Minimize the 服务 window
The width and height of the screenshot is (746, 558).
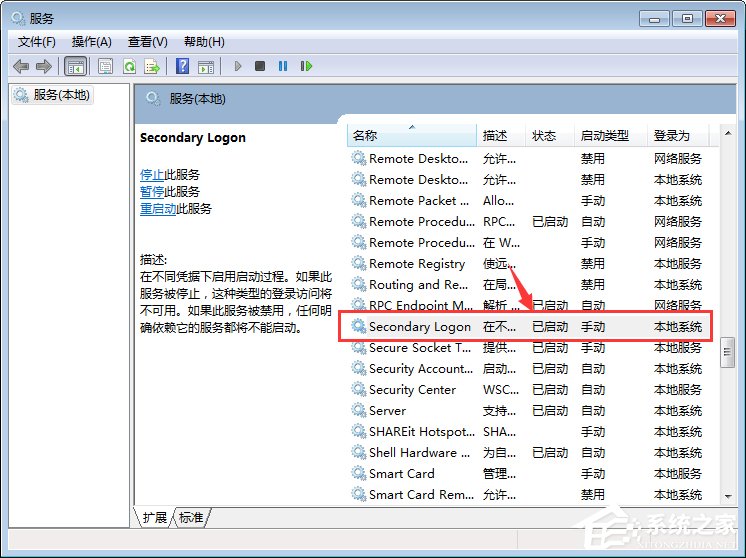[655, 19]
